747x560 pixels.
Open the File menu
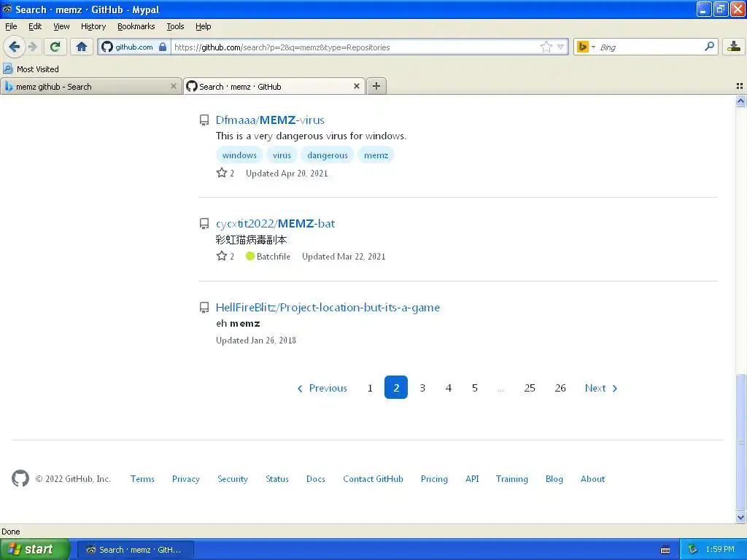tap(11, 26)
